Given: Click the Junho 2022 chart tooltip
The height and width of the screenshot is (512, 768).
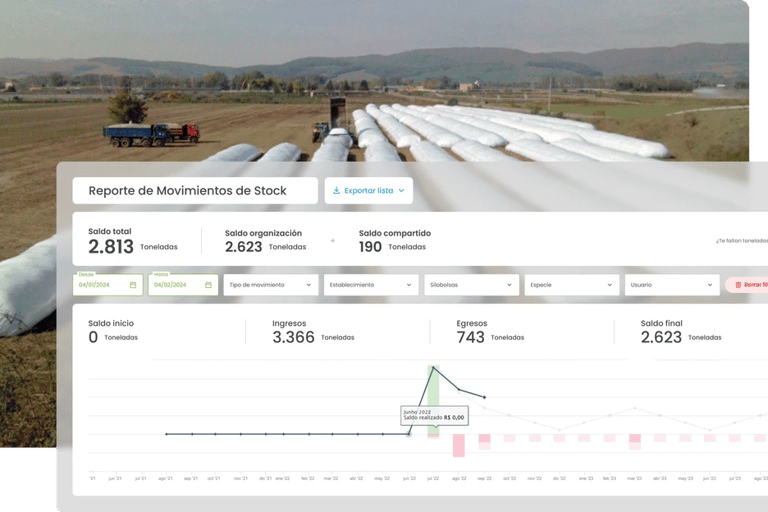Looking at the screenshot, I should tap(434, 415).
